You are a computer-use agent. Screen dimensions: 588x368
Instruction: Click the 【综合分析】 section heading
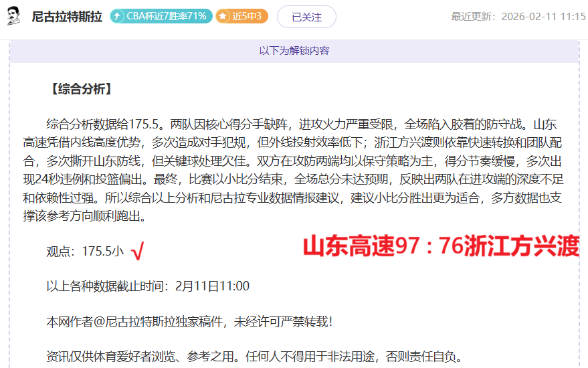tap(80, 89)
